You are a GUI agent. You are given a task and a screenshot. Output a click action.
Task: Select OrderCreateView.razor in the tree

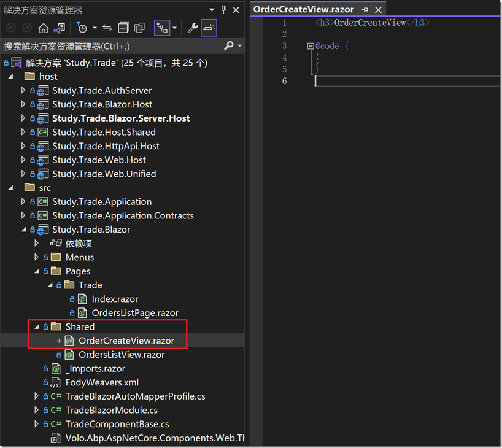point(126,341)
